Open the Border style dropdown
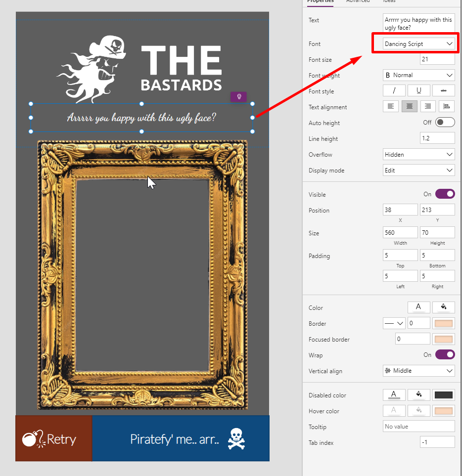The image size is (462, 476). [394, 323]
